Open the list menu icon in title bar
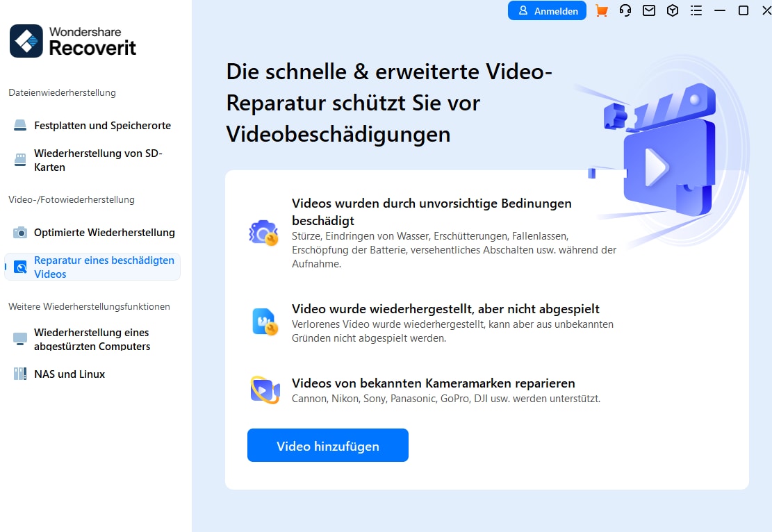772x532 pixels. pos(696,10)
